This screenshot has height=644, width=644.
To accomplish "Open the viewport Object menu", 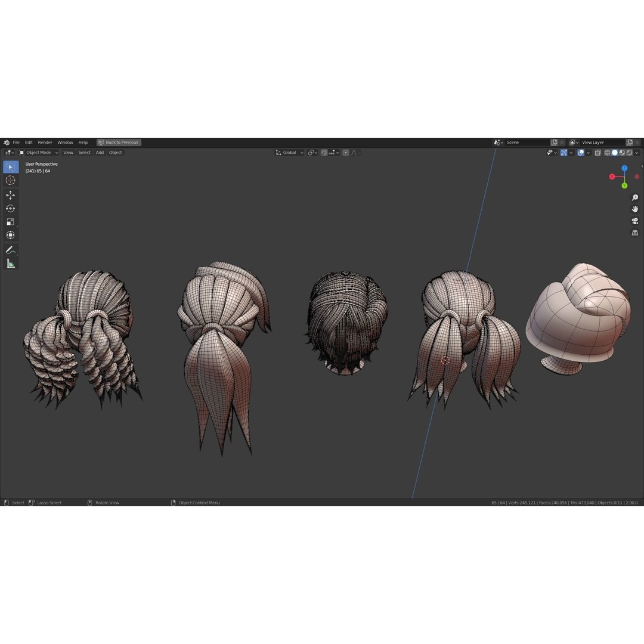I will (116, 153).
